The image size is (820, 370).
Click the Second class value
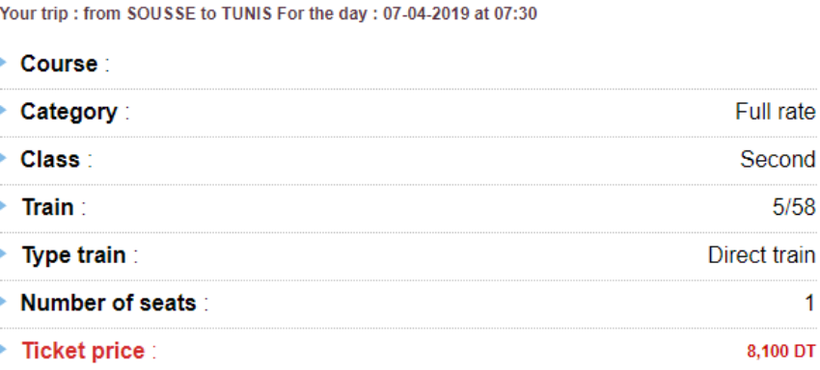tap(778, 159)
